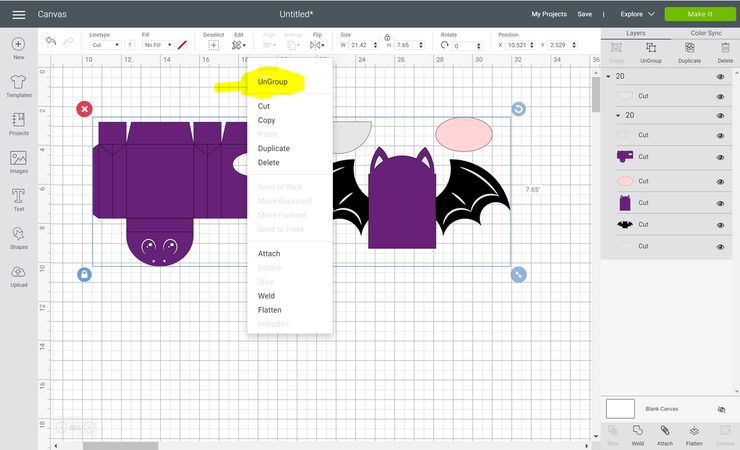Click Duplicate icon in Layers panel
740x450 pixels.
(688, 55)
